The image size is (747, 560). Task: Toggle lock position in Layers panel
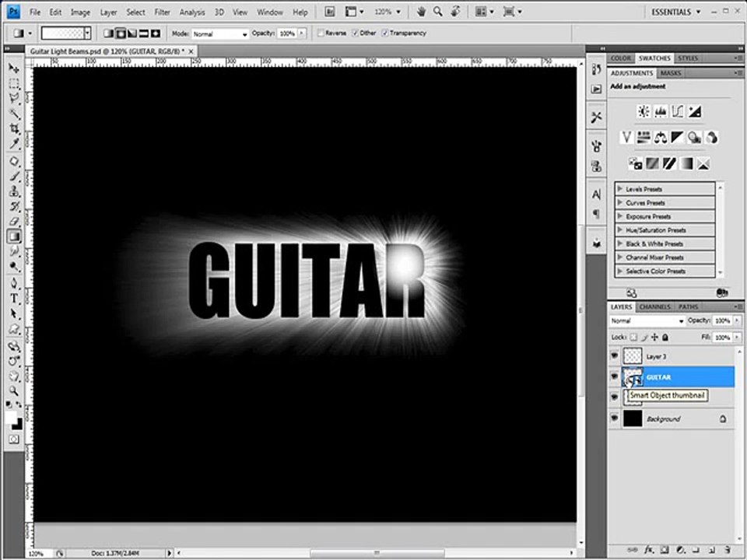click(654, 337)
